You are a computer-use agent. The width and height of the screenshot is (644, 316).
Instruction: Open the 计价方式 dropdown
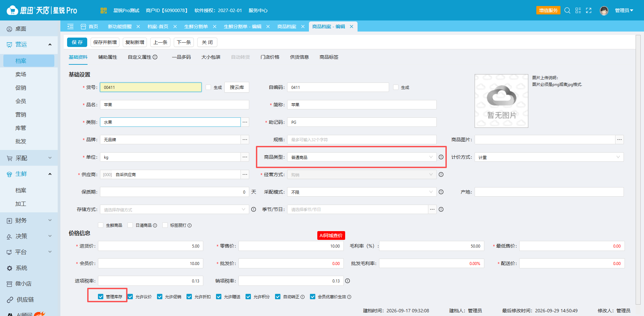point(549,157)
